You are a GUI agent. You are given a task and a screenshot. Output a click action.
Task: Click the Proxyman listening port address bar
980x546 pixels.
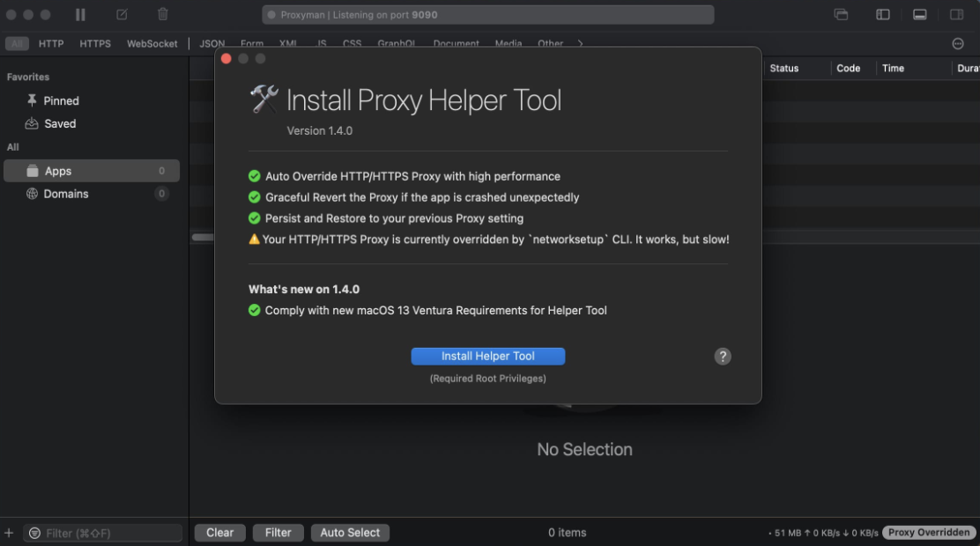tap(488, 14)
